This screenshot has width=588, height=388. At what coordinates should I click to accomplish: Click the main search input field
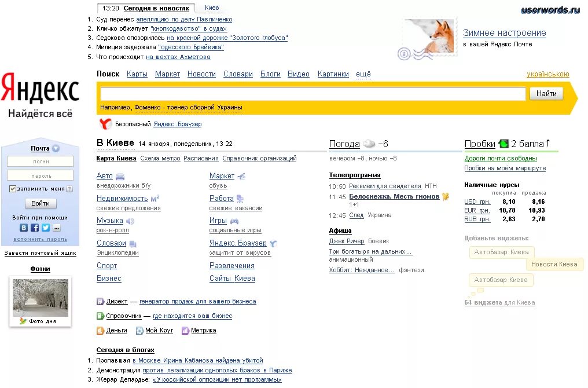(x=313, y=94)
